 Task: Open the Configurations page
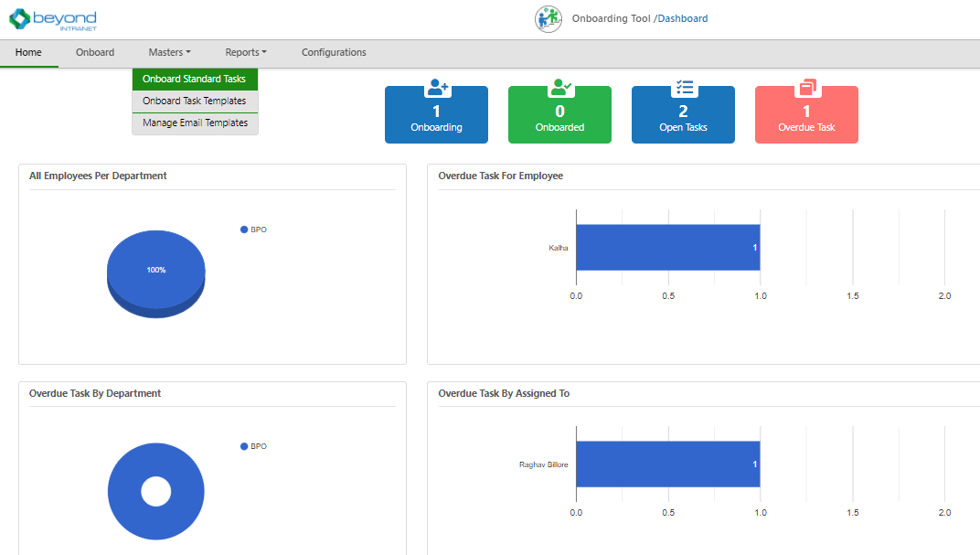334,52
